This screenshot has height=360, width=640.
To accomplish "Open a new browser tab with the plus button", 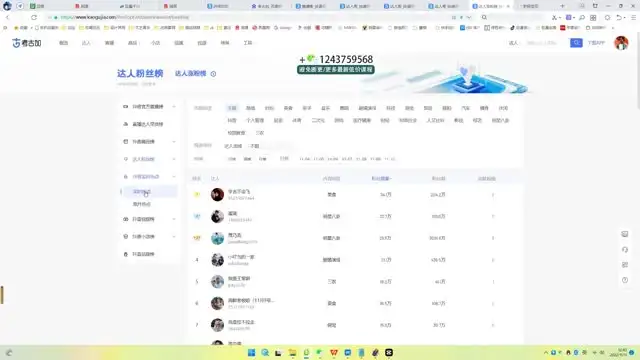I will pyautogui.click(x=562, y=6).
